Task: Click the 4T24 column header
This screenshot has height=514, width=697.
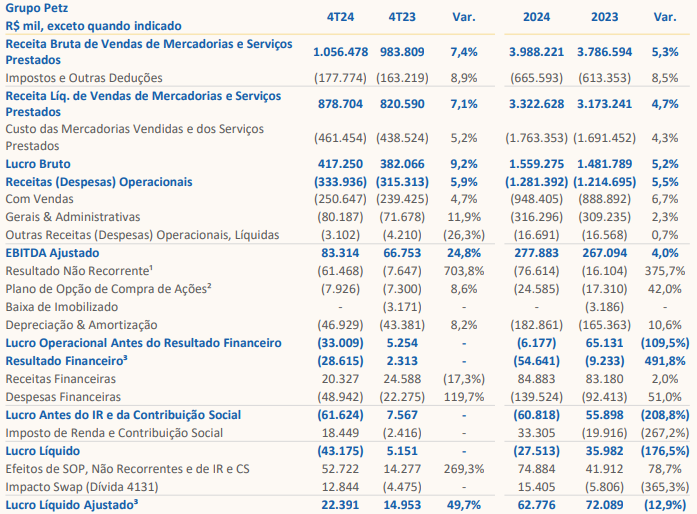Action: point(340,17)
